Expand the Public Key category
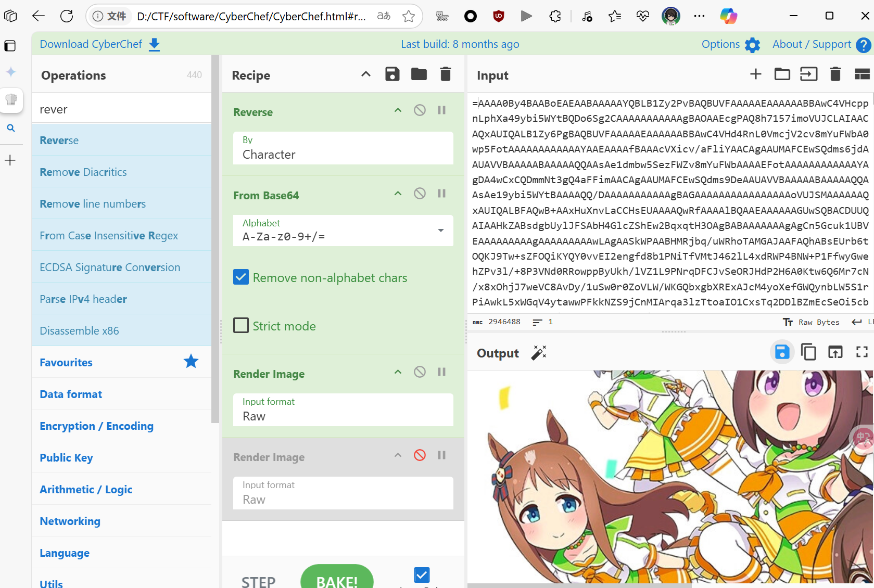Viewport: 874px width, 588px height. [x=121, y=457]
